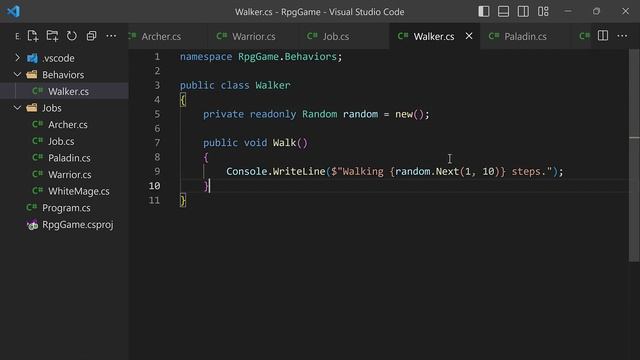This screenshot has width=640, height=360.
Task: Click the Console.WriteLine call text
Action: pos(276,171)
